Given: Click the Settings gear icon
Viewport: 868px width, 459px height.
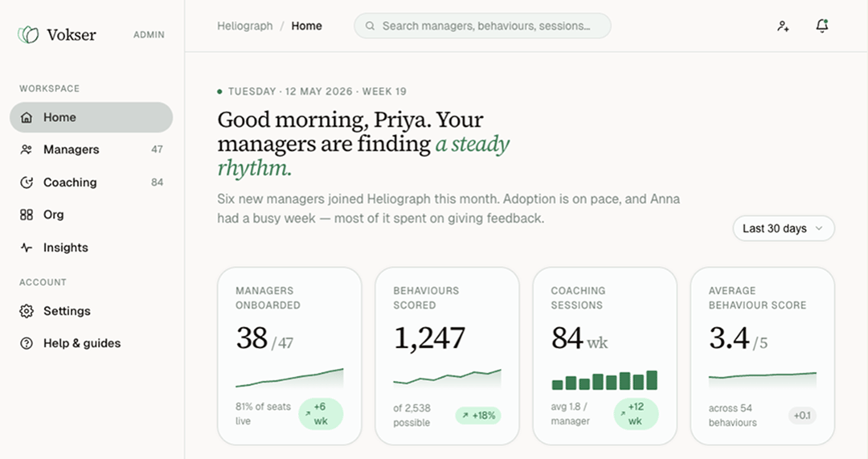Looking at the screenshot, I should pyautogui.click(x=26, y=311).
